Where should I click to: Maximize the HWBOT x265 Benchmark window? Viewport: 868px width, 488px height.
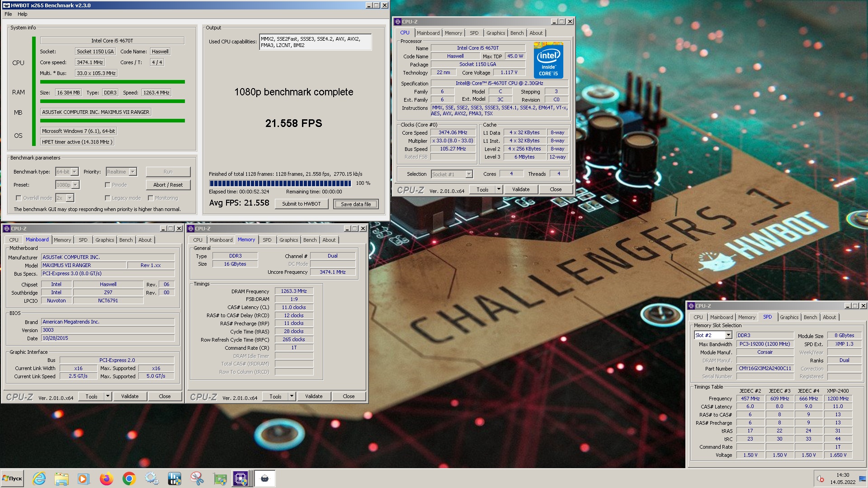pos(376,5)
